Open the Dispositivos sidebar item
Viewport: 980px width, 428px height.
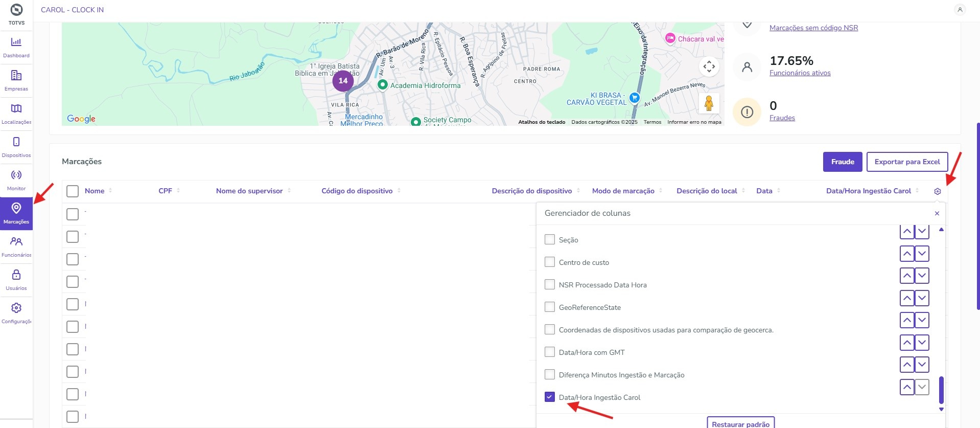click(x=16, y=147)
